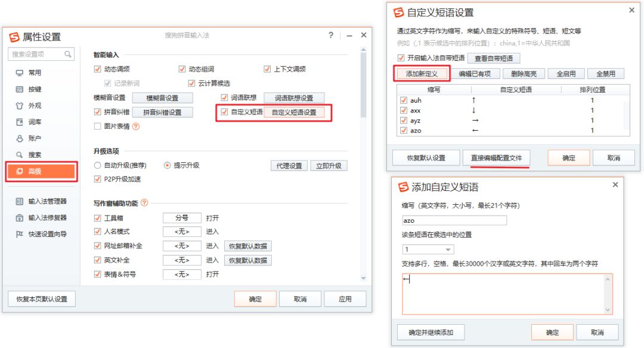Open the 英文补全 hotkey box

pos(182,260)
